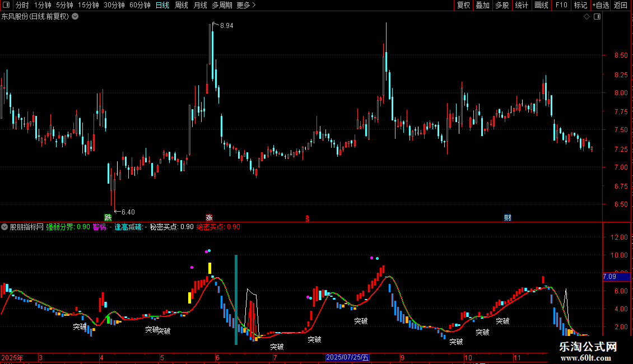This screenshot has width=633, height=364.
Task: Click month 6 on the time axis
Action: point(217,357)
